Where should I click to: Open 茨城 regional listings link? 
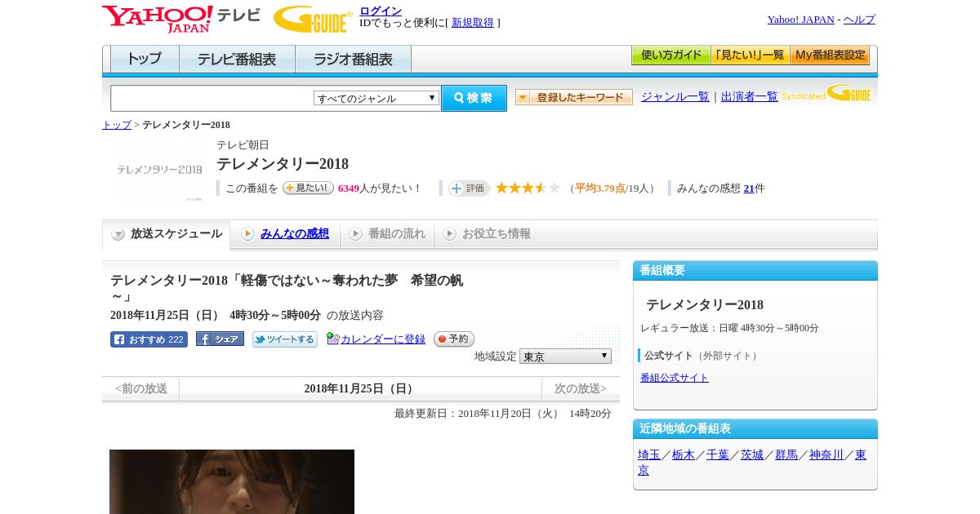752,455
